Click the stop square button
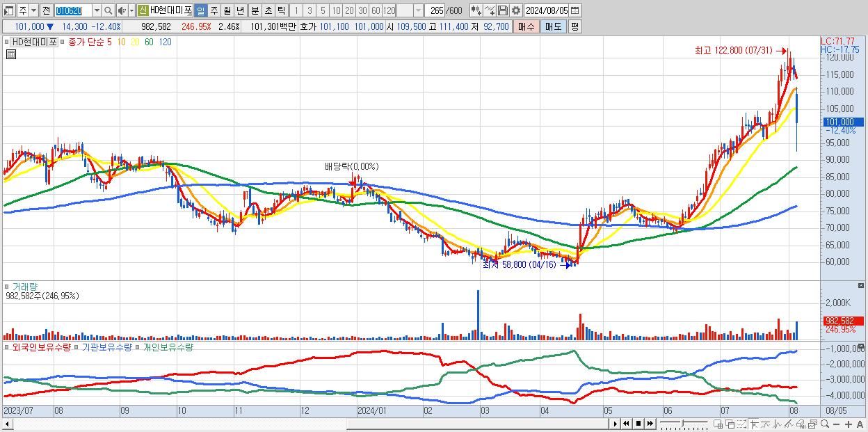Viewport: 868px width, 432px height. 638,424
